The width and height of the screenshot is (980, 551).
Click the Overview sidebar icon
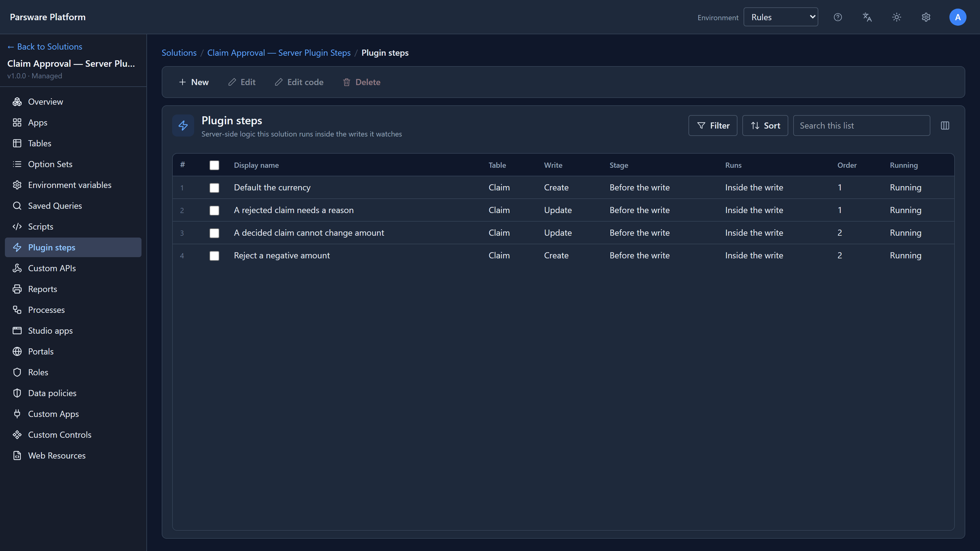click(x=17, y=102)
